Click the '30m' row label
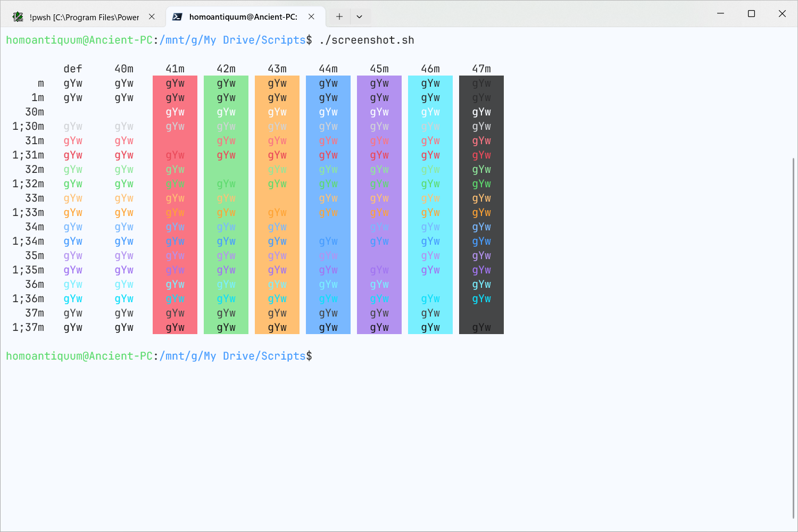The width and height of the screenshot is (798, 532). coord(35,112)
